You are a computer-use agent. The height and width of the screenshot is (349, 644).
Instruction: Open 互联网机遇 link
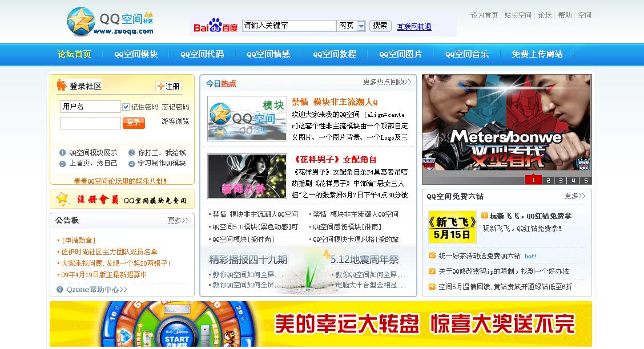[414, 27]
